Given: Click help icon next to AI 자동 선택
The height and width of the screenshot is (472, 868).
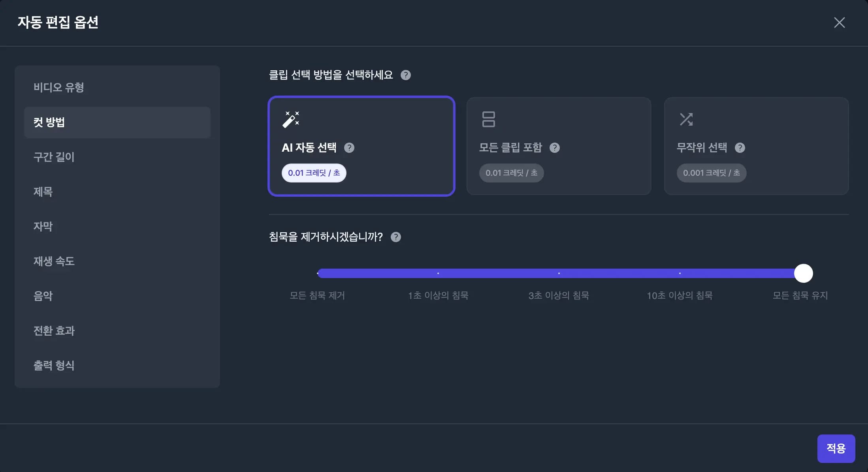Looking at the screenshot, I should 349,148.
